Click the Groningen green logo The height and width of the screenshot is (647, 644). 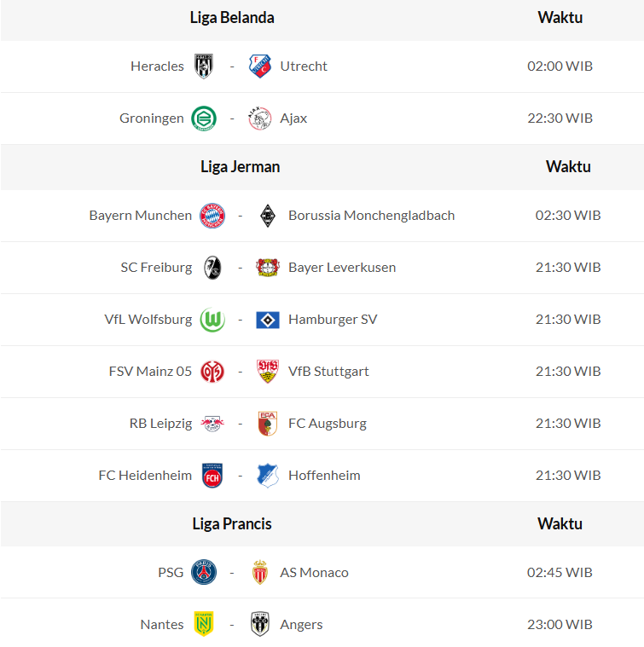[204, 118]
